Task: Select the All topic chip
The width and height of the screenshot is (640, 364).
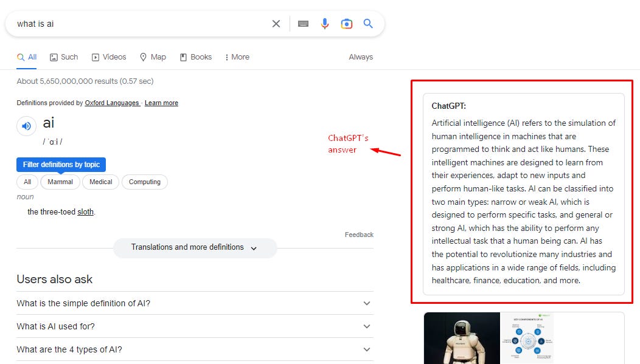Action: (27, 182)
